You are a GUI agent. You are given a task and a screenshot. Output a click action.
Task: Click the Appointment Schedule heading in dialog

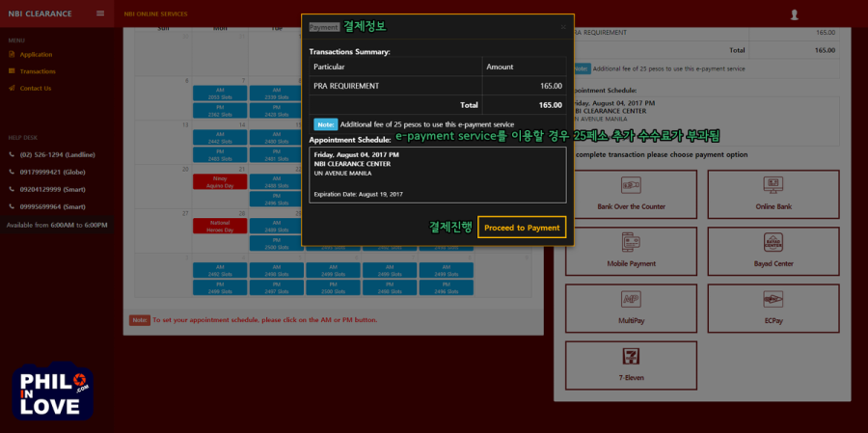[x=350, y=140]
